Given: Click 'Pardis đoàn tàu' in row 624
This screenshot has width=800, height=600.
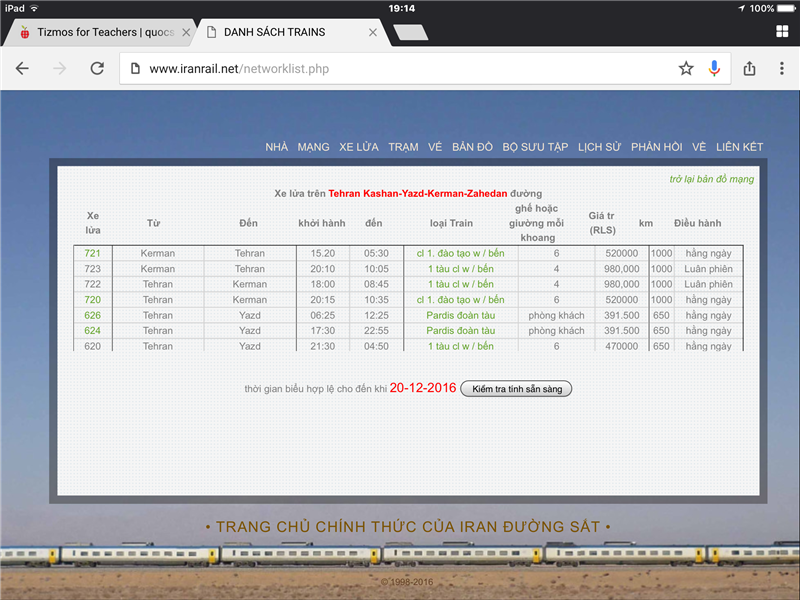Looking at the screenshot, I should 460,331.
